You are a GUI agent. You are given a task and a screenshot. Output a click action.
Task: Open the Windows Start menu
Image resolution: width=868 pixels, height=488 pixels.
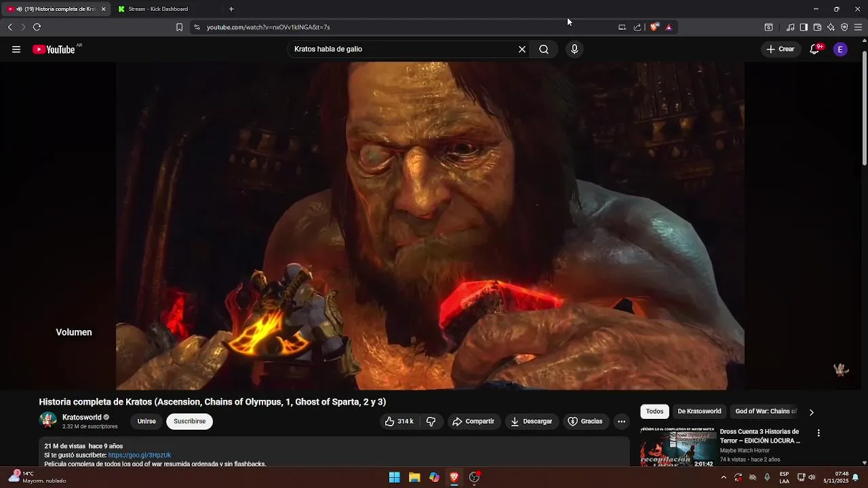394,477
